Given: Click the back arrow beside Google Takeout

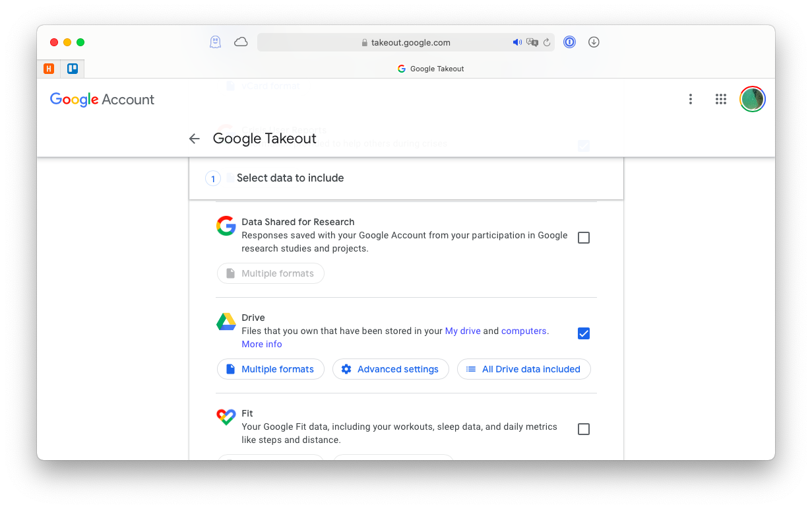Looking at the screenshot, I should (x=194, y=138).
